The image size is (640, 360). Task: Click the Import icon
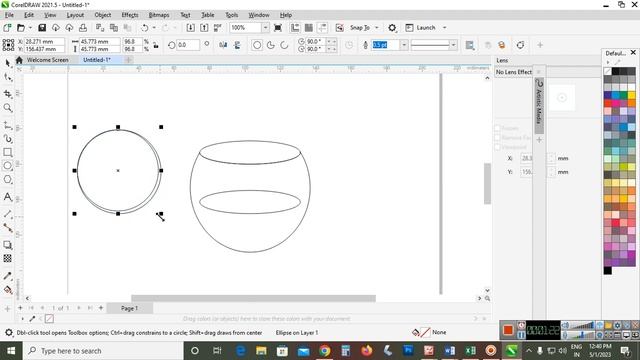click(191, 28)
